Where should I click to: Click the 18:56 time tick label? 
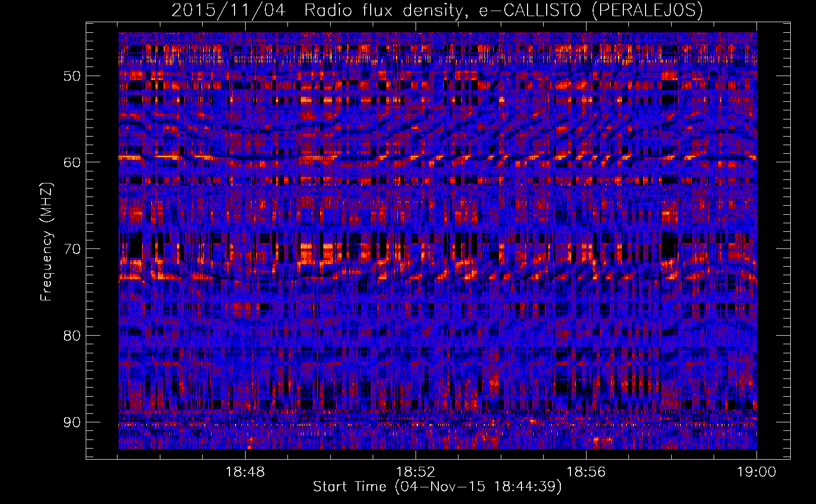tap(587, 472)
